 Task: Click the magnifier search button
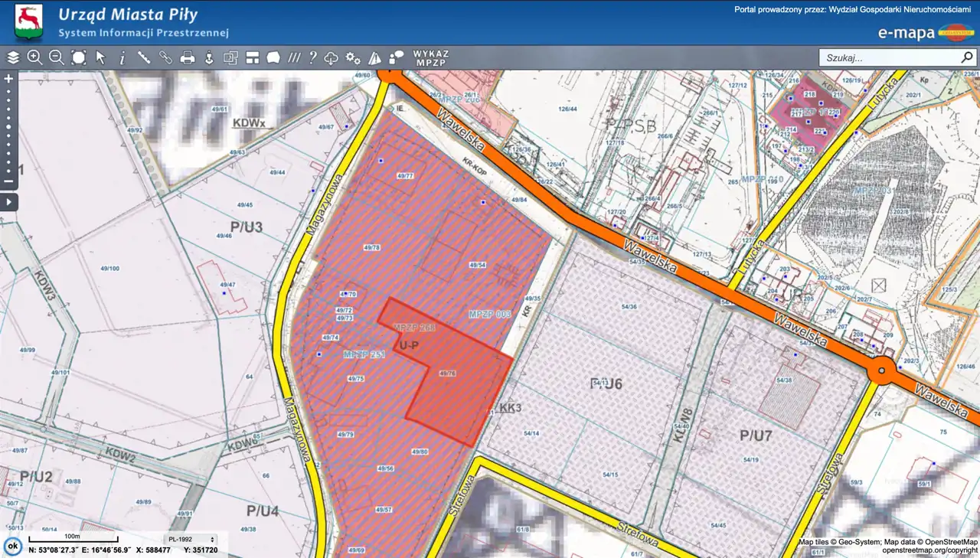tap(967, 57)
